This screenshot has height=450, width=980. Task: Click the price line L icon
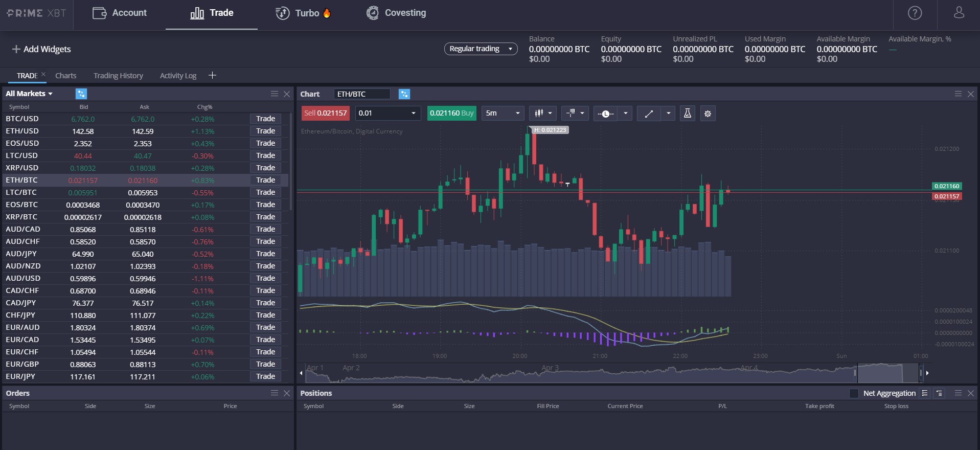click(605, 113)
